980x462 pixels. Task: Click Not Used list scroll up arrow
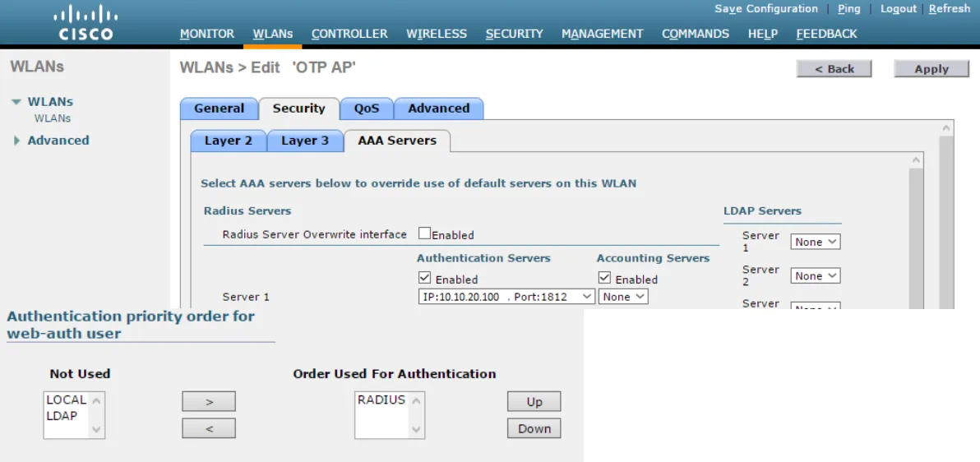96,400
